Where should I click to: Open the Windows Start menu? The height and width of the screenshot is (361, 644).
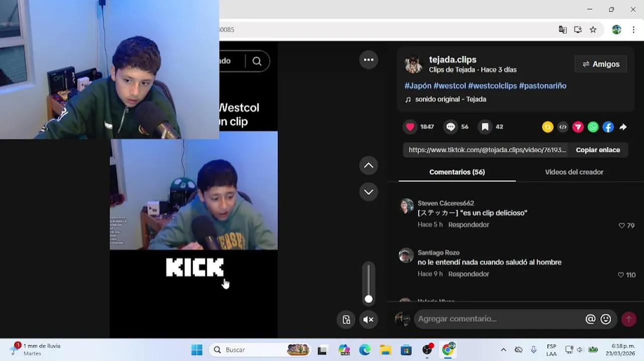point(197,350)
